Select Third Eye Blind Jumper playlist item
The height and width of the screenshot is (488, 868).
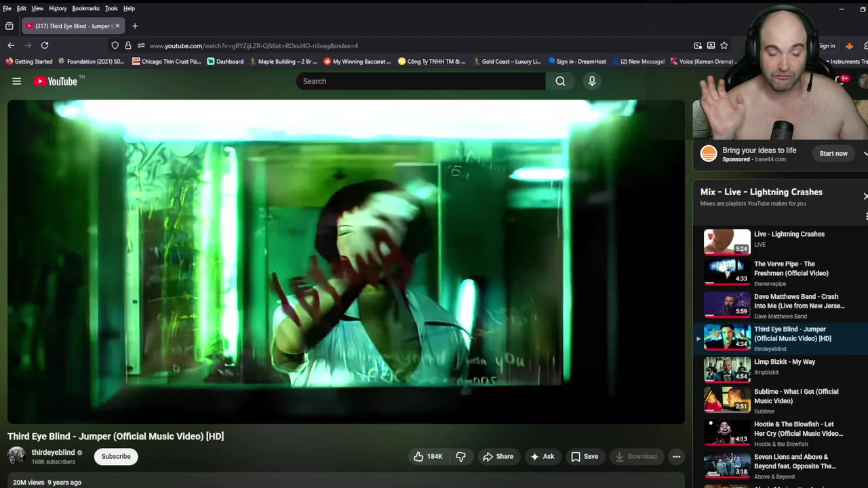pyautogui.click(x=780, y=338)
